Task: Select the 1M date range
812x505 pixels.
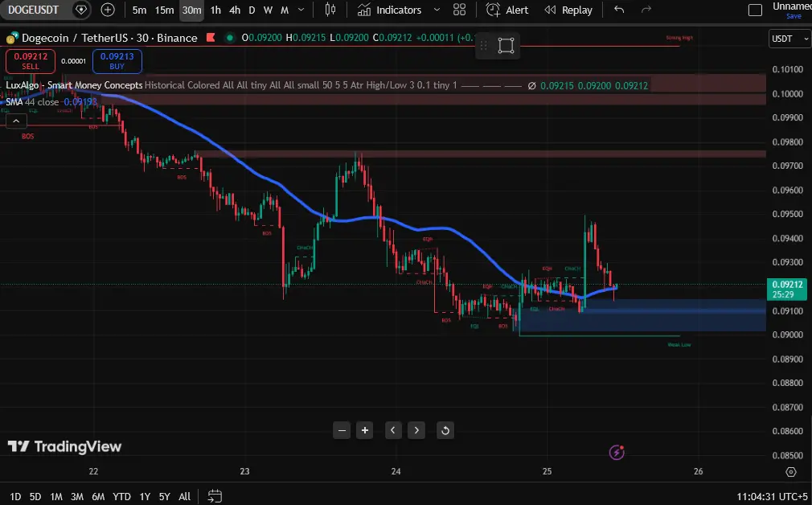Action: click(x=56, y=496)
